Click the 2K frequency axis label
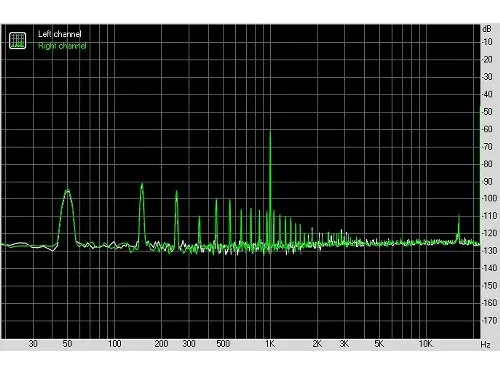The height and width of the screenshot is (375, 500). (x=317, y=344)
